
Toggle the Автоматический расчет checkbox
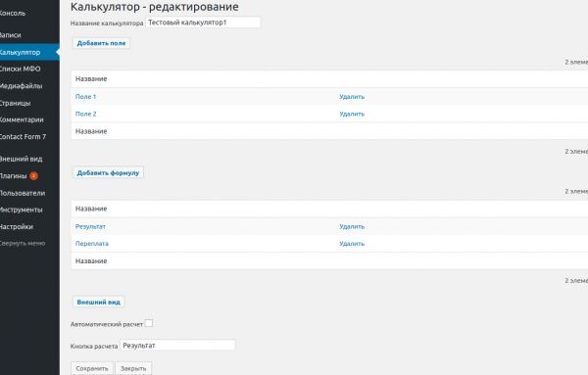click(x=149, y=323)
